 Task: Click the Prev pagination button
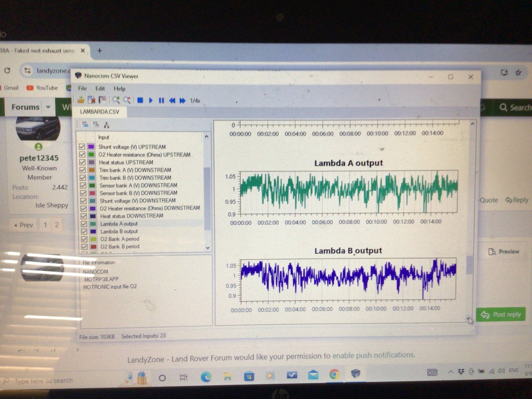pyautogui.click(x=23, y=225)
